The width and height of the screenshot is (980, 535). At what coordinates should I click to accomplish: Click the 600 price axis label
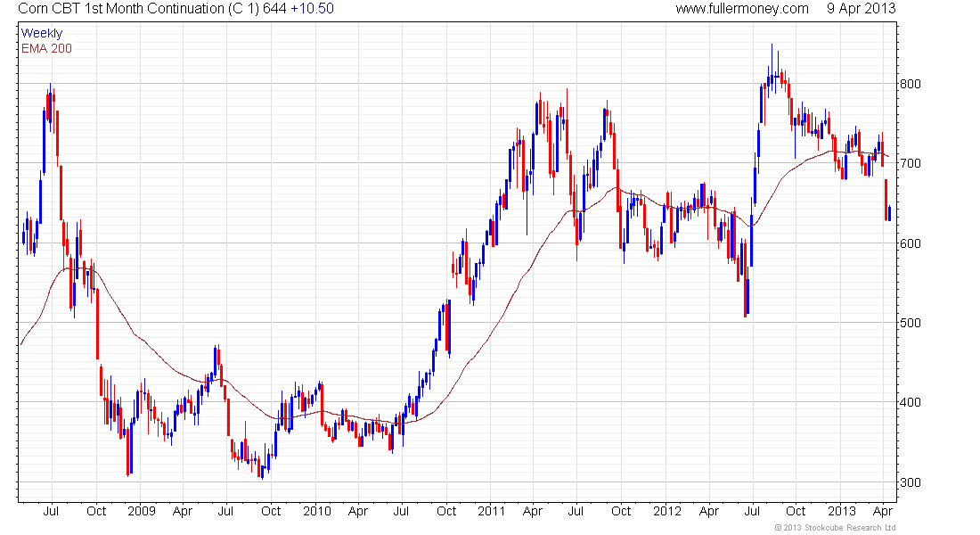(x=910, y=243)
